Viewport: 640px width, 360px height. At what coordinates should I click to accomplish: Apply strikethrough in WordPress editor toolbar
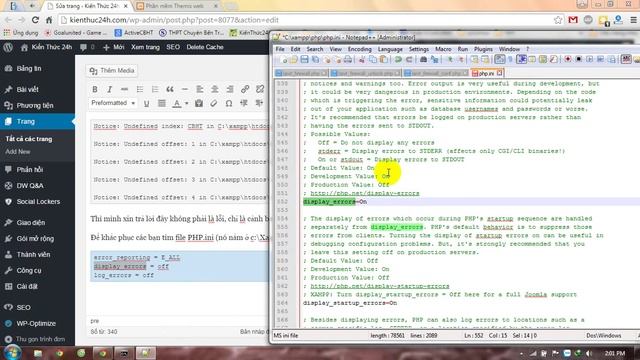click(x=124, y=89)
